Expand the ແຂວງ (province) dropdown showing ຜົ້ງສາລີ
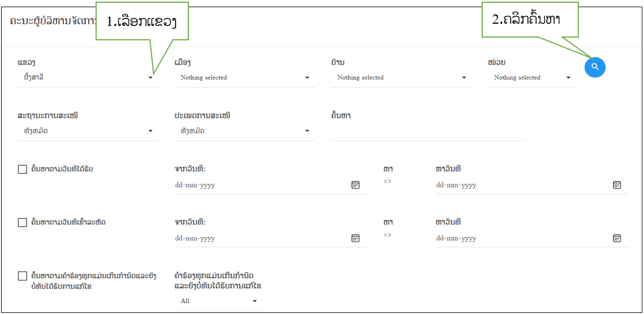The height and width of the screenshot is (314, 644). (88, 78)
